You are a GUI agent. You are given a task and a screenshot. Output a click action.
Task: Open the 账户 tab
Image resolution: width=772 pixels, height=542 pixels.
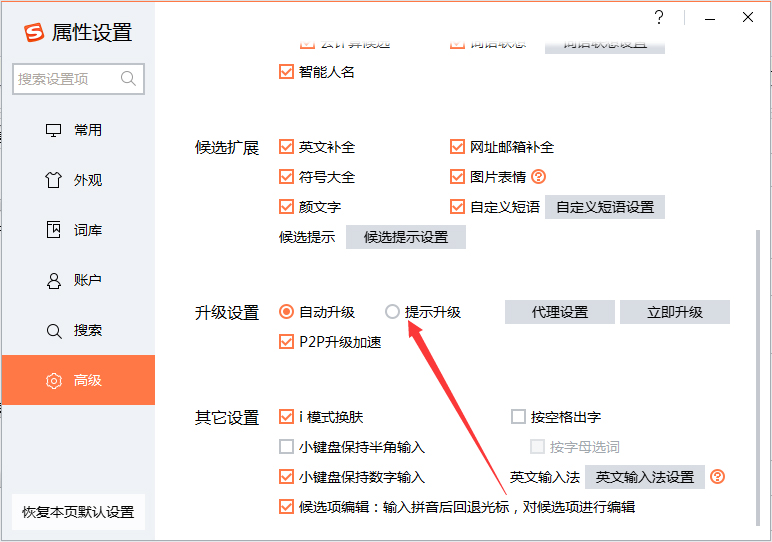(x=78, y=281)
